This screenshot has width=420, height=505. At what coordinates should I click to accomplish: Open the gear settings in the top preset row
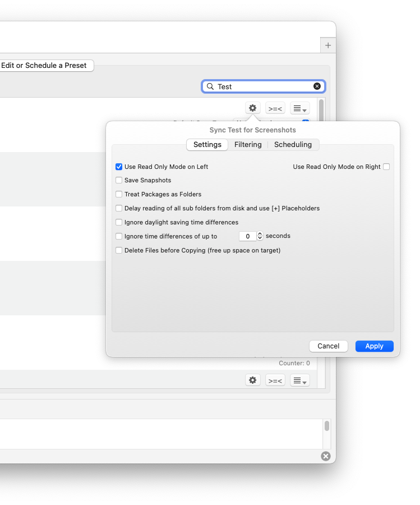tap(253, 108)
